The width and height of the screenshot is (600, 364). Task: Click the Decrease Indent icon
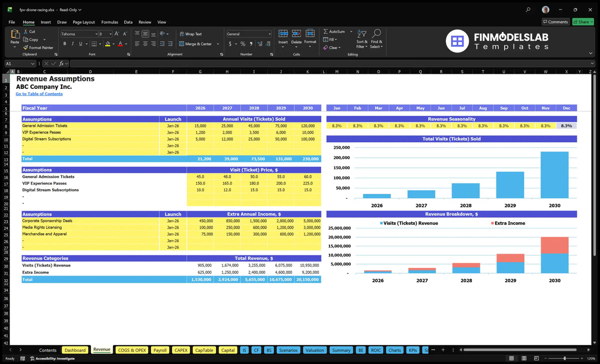[162, 44]
